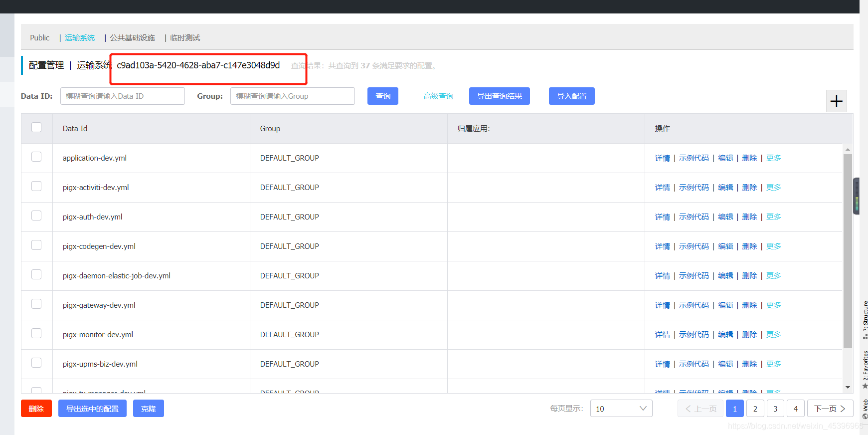
Task: Click the pigx-gateway-dev.yml Data Id cell
Action: [x=151, y=305]
